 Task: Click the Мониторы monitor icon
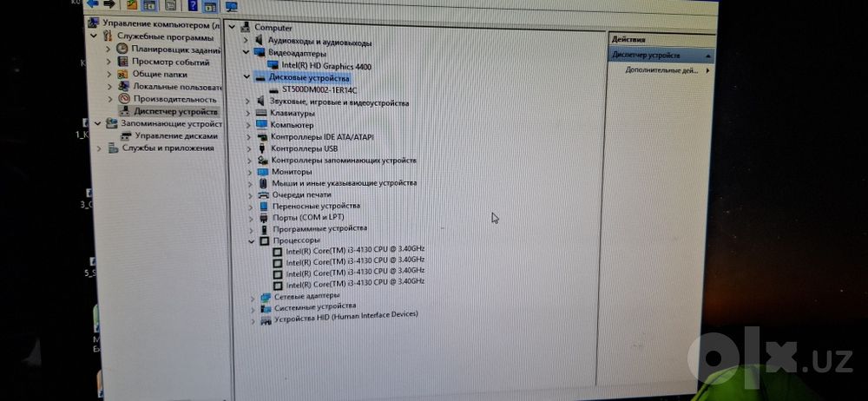[x=263, y=172]
